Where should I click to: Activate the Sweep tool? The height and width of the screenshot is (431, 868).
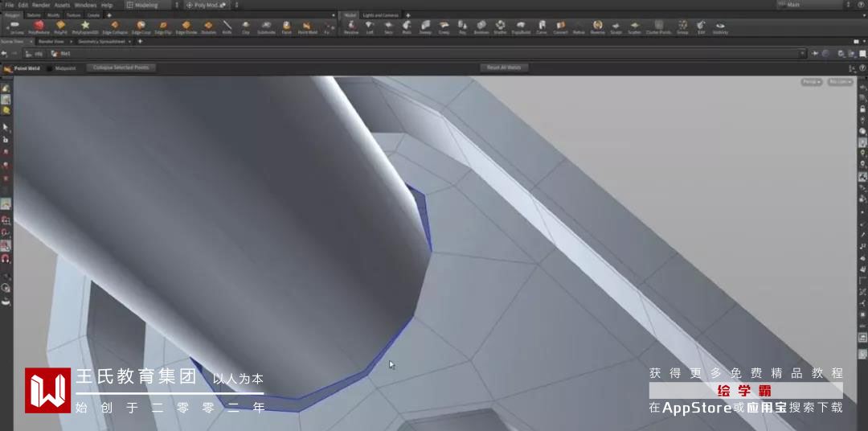pyautogui.click(x=425, y=27)
